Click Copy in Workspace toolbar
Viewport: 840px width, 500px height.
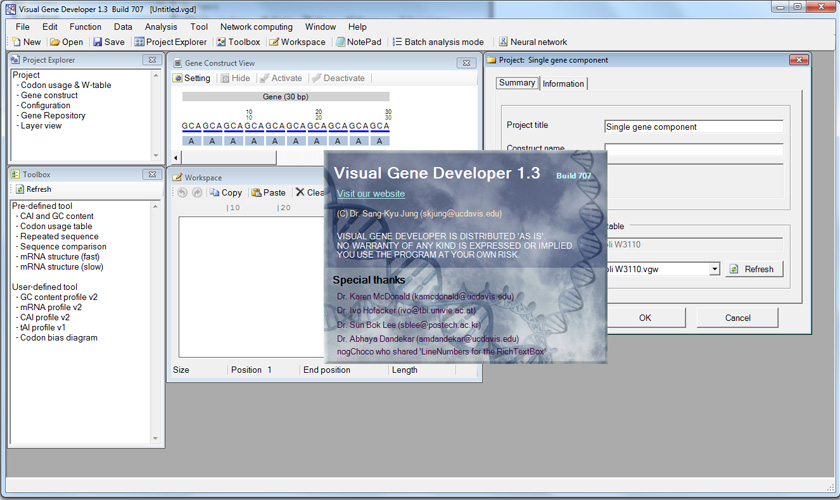[x=226, y=192]
